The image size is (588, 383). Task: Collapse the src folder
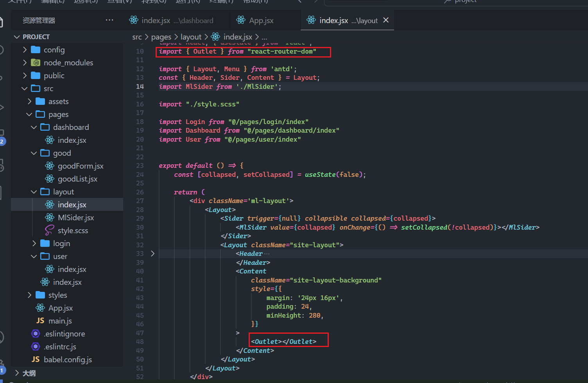coord(25,88)
